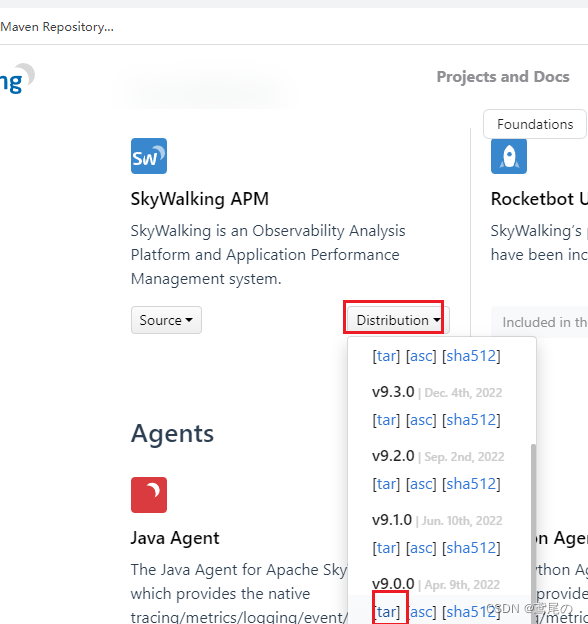Open the v9.0.0 asc link
This screenshot has width=588, height=624.
tap(421, 612)
